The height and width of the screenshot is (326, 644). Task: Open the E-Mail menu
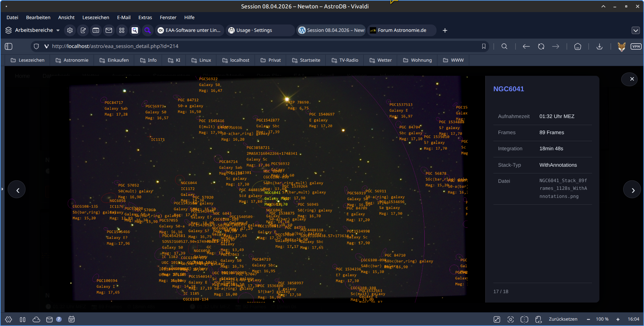tap(124, 17)
